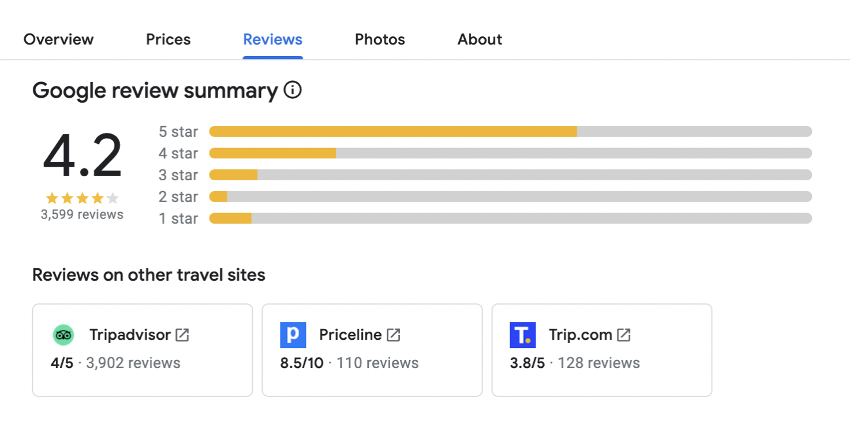The height and width of the screenshot is (431, 868).
Task: Open the About tab
Action: [480, 39]
